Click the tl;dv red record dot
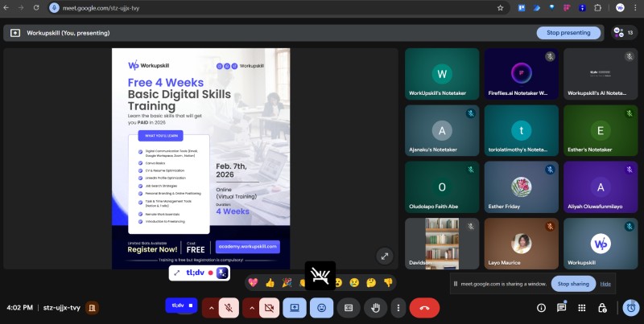Screen dimensions: 644x324 tap(211, 273)
